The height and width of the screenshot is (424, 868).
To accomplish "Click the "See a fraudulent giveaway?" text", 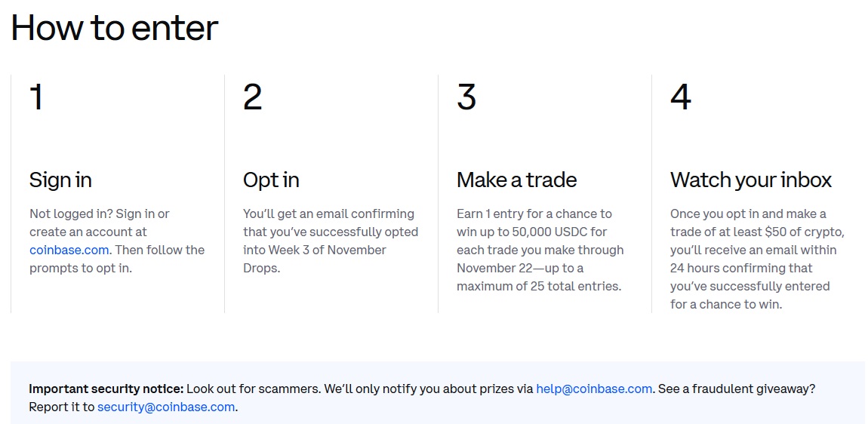I will click(736, 389).
